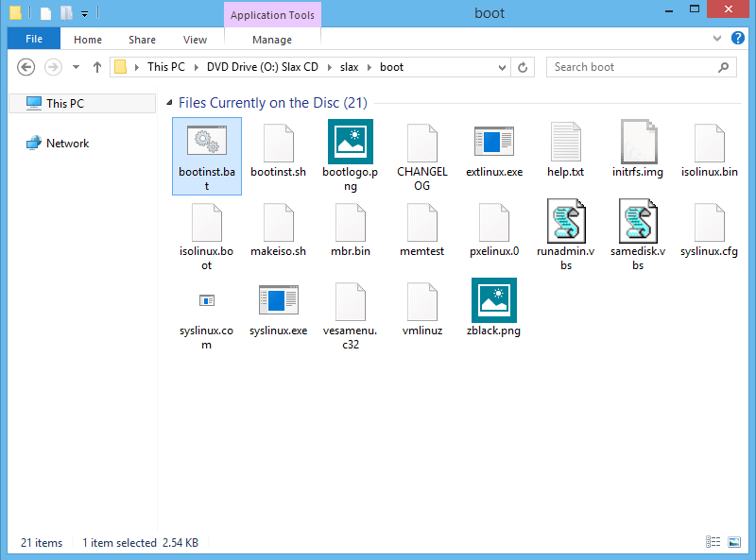Select the samedisk.vbs script icon

click(x=638, y=223)
